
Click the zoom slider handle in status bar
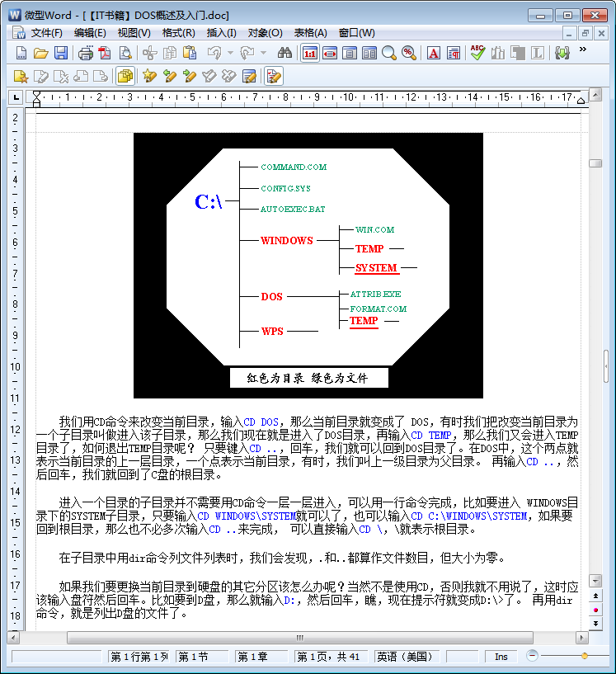[584, 656]
